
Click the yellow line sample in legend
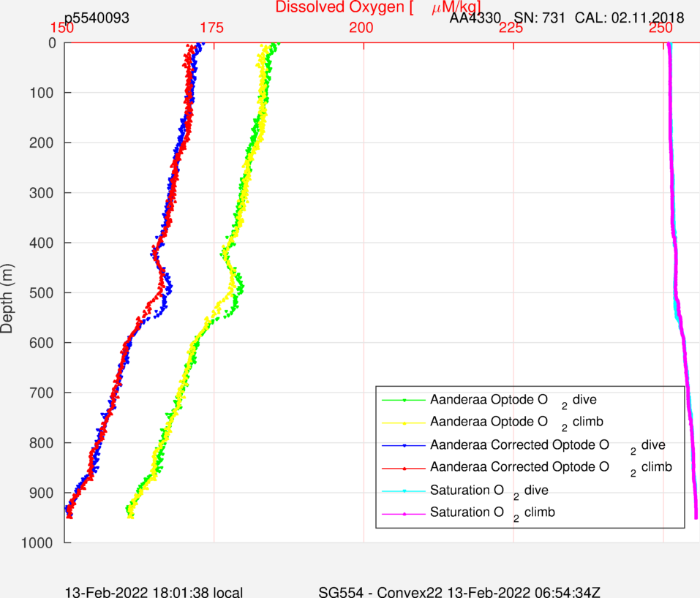[x=404, y=423]
